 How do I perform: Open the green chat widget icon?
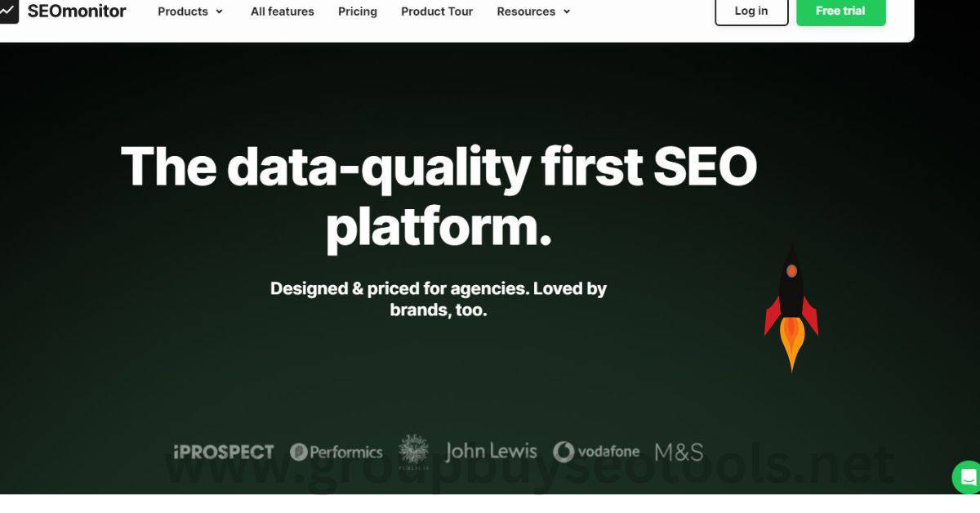pos(967,477)
